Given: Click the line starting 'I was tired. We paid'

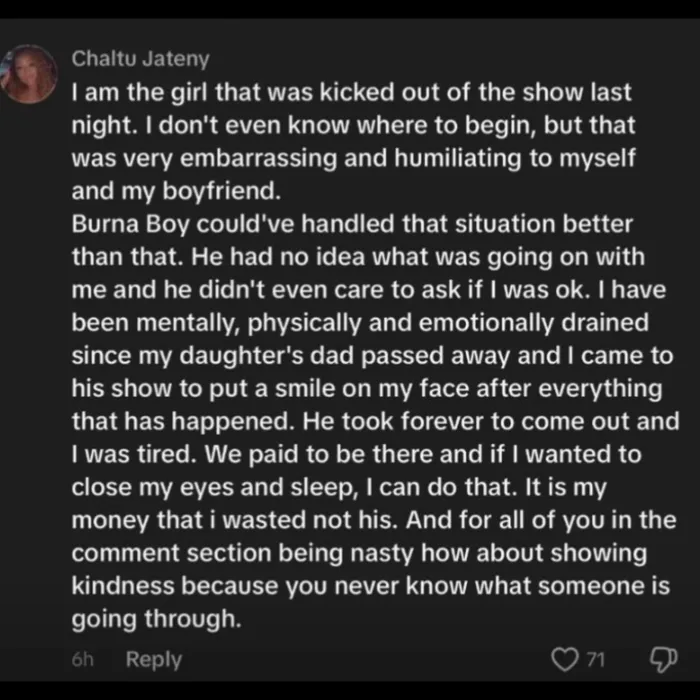Looking at the screenshot, I should coord(361,454).
